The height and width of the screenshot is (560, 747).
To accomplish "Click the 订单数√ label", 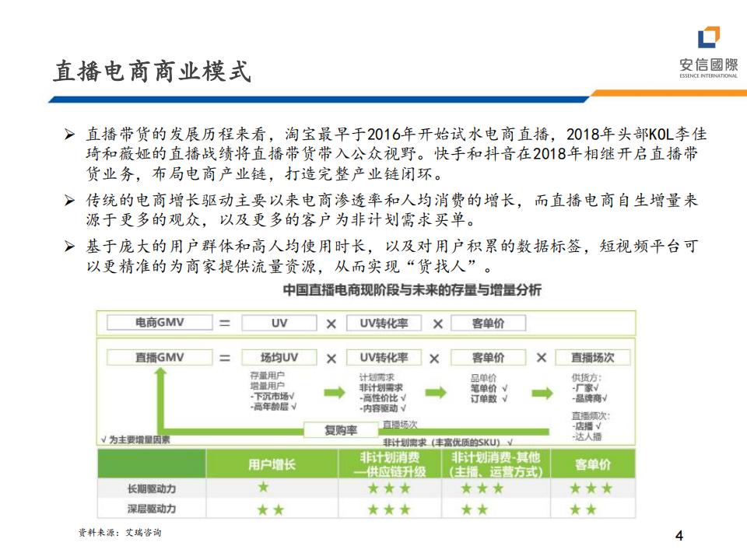I will [x=489, y=398].
